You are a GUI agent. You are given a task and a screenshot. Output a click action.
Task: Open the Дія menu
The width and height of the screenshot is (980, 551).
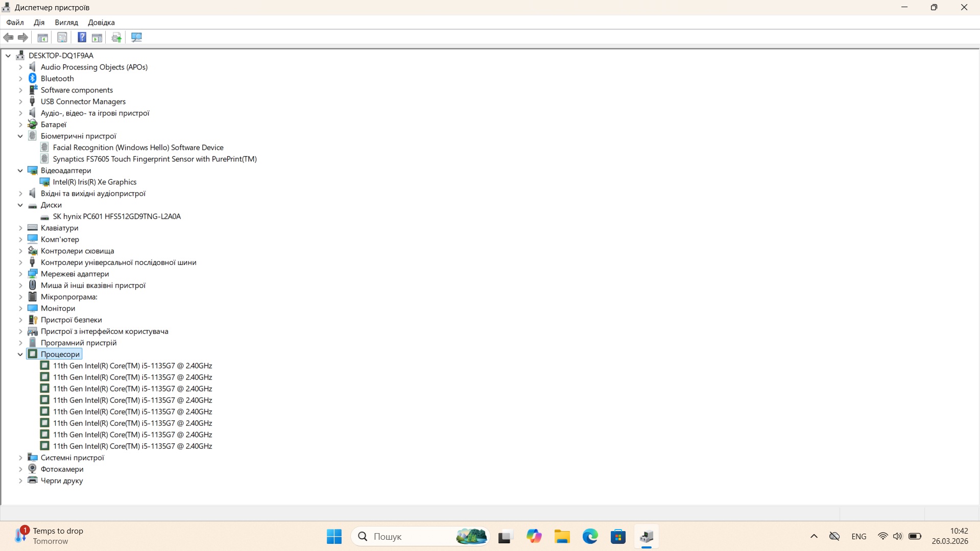click(x=39, y=22)
